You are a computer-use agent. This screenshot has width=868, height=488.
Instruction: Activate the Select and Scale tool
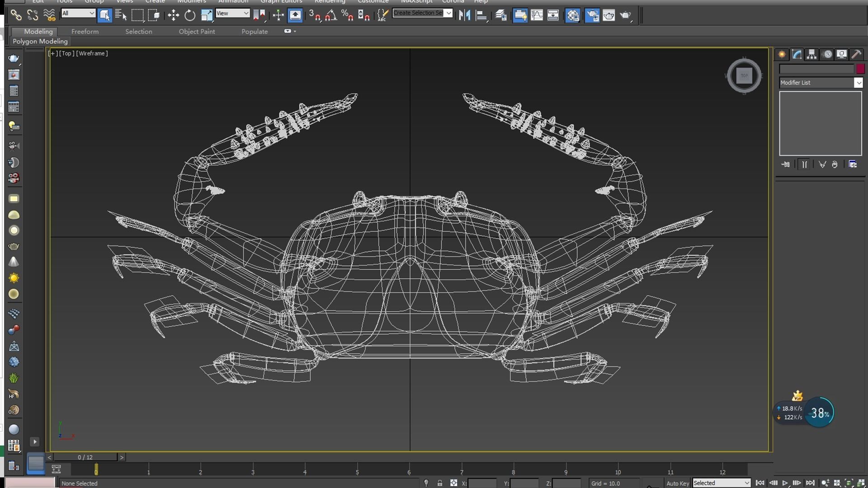pos(207,15)
